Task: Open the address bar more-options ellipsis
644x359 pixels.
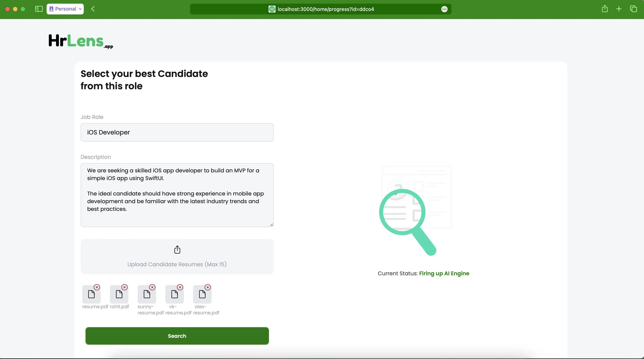Action: click(444, 9)
